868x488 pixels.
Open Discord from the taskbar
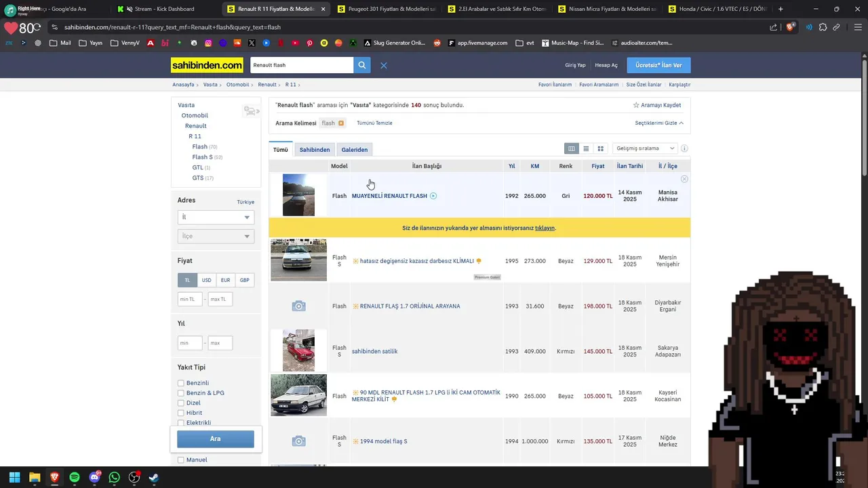(x=94, y=477)
